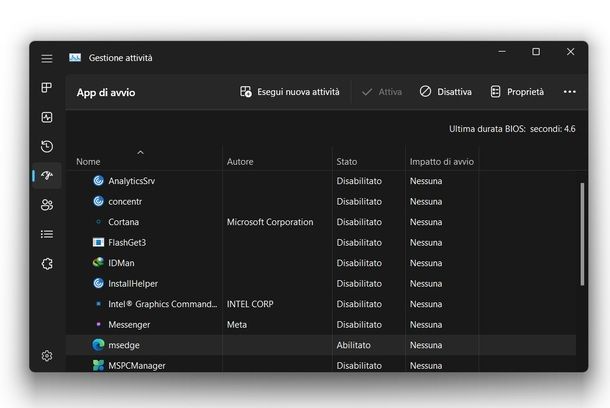This screenshot has width=610, height=408.
Task: Select Intel® Graphics Command row name
Action: pos(163,304)
